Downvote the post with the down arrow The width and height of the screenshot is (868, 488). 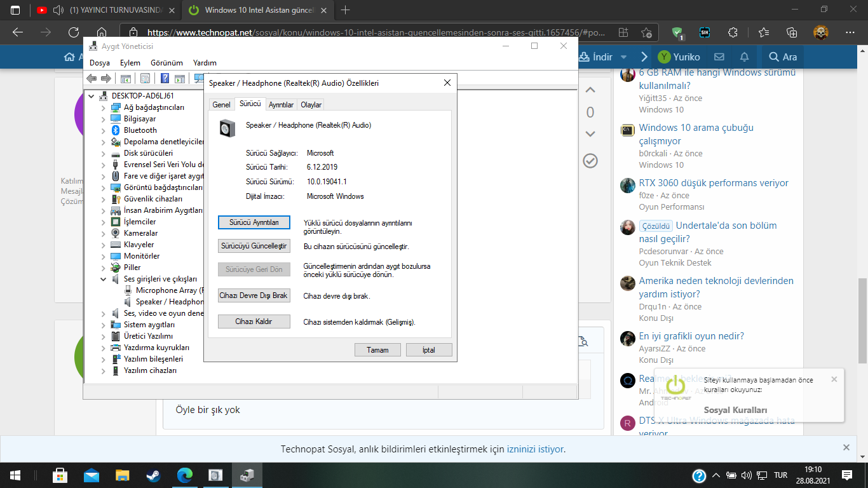[x=590, y=133]
